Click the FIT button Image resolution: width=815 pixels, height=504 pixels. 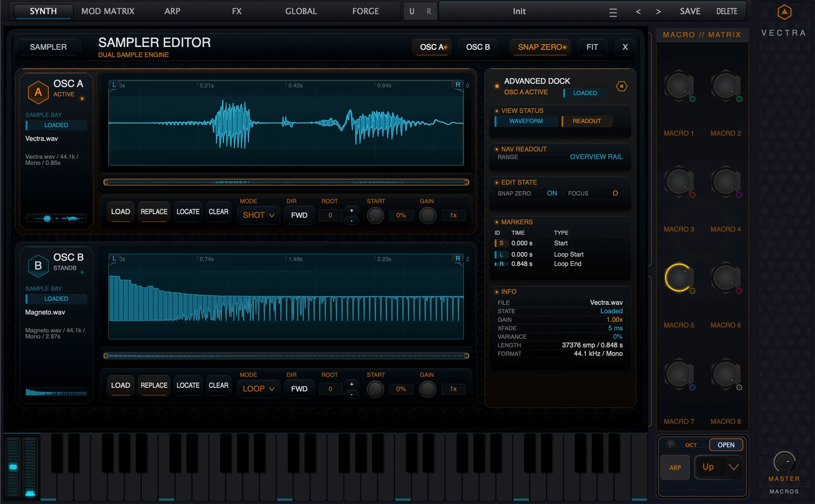coord(592,47)
